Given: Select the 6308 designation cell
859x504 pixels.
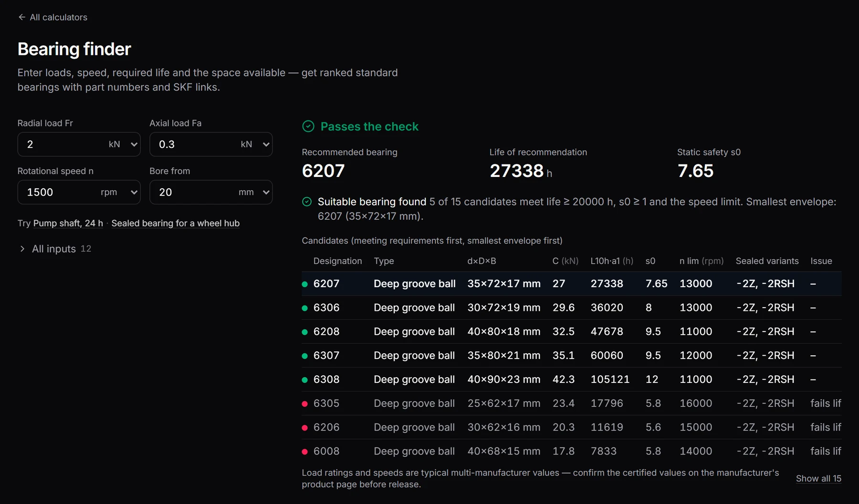Looking at the screenshot, I should pyautogui.click(x=326, y=380).
